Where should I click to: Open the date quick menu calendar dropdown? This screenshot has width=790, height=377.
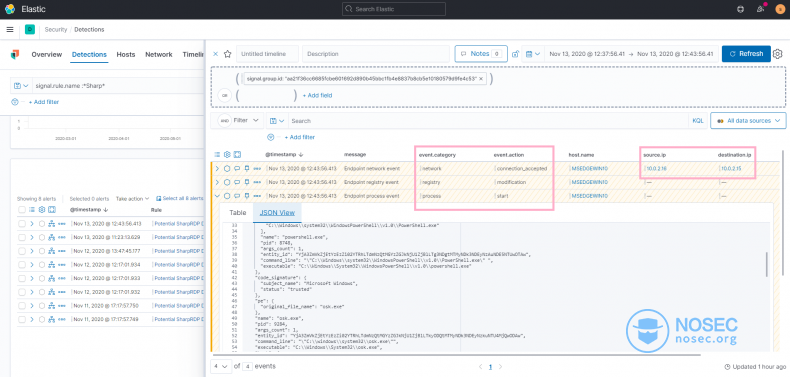tap(533, 54)
